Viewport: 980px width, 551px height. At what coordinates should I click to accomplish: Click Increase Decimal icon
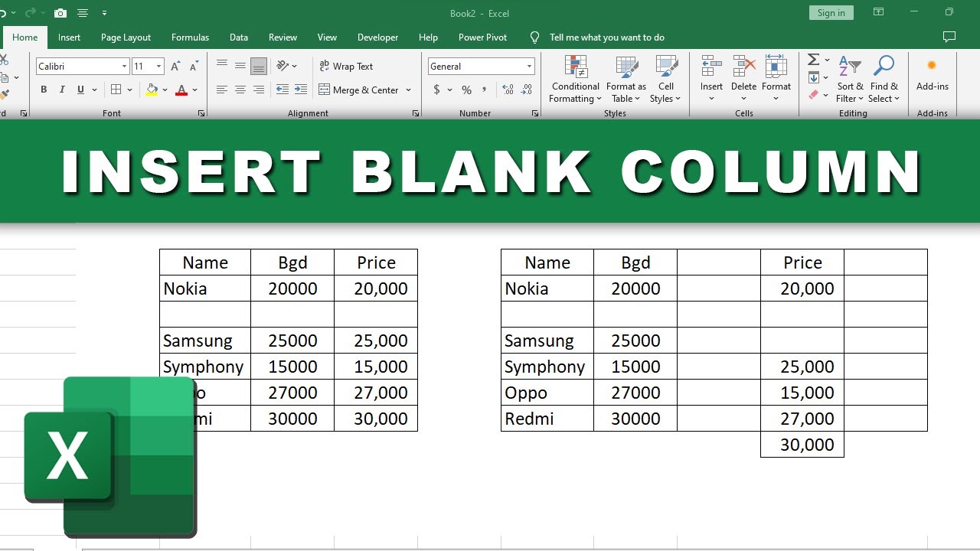pos(508,90)
